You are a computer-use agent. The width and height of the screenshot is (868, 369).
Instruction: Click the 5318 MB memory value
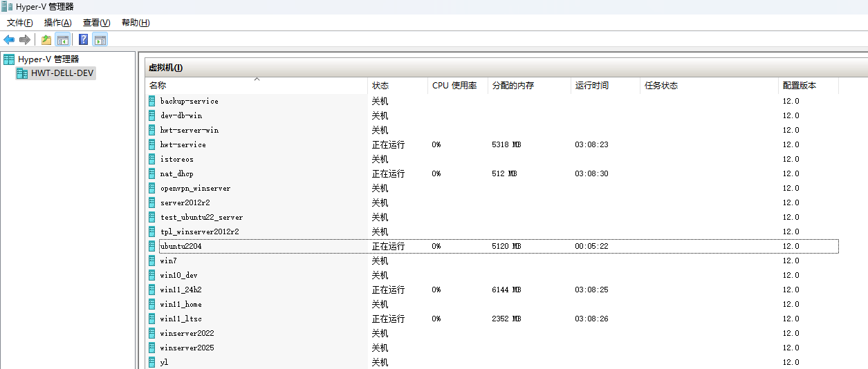[x=506, y=144]
